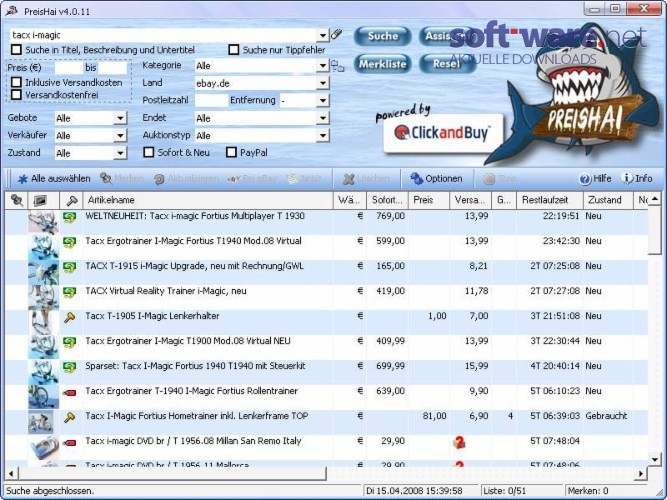The image size is (667, 500).
Task: Click in the Postleitzahl input field
Action: click(x=211, y=100)
